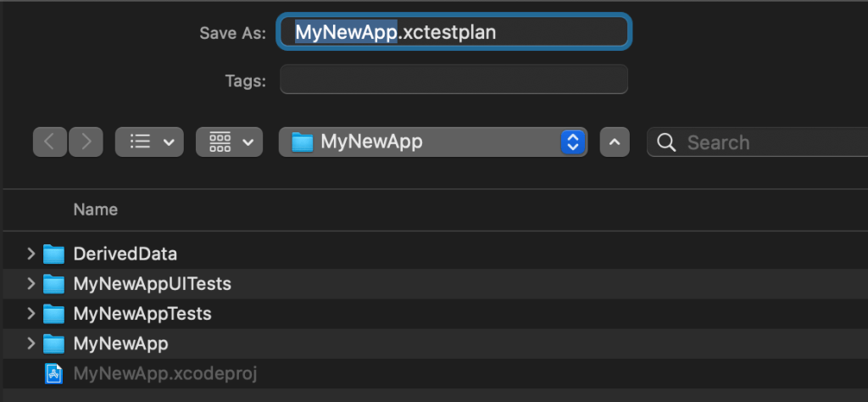
Task: Click the back navigation arrow button
Action: [50, 142]
